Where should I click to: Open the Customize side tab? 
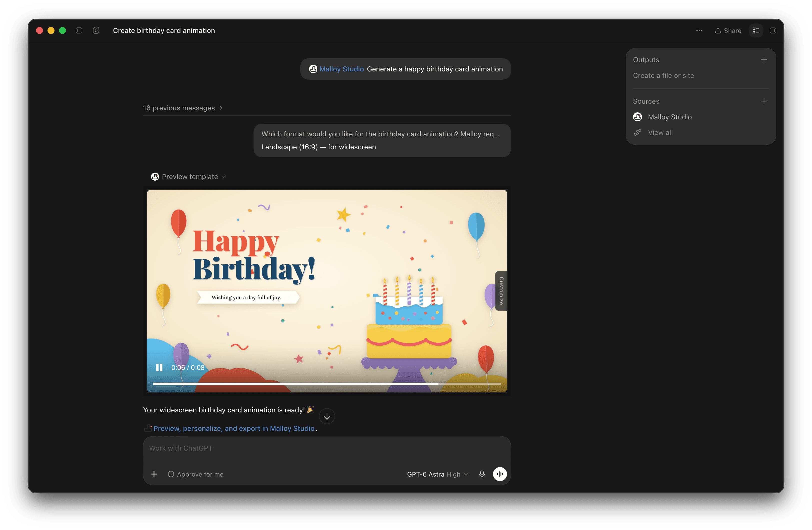[501, 291]
